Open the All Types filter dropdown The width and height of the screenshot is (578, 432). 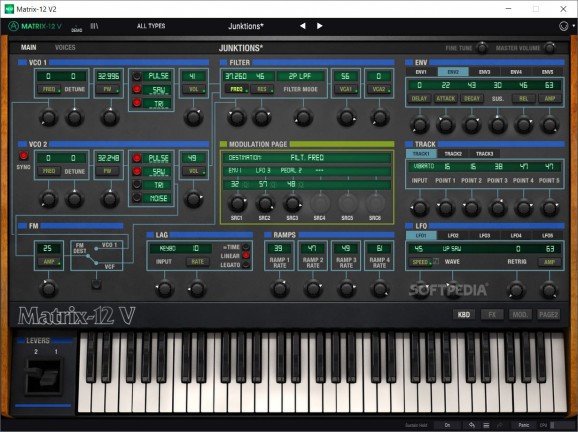pos(151,26)
